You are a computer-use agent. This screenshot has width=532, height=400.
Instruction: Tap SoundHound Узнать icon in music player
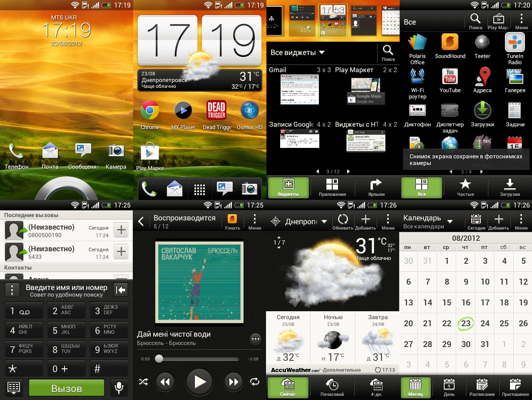232,221
